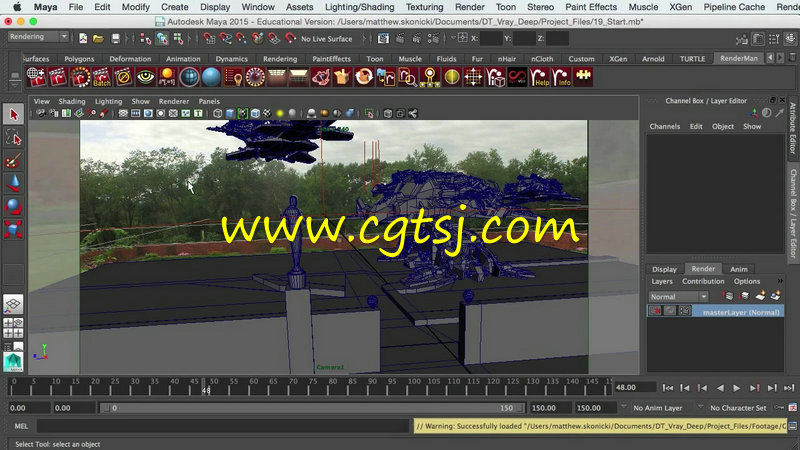
Task: Click the eye render view shelf icon
Action: click(x=145, y=77)
